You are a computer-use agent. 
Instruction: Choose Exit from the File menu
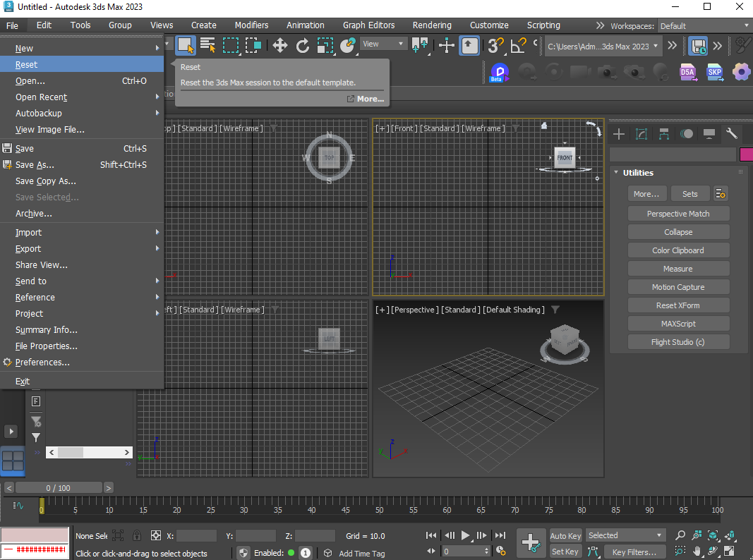pos(82,382)
